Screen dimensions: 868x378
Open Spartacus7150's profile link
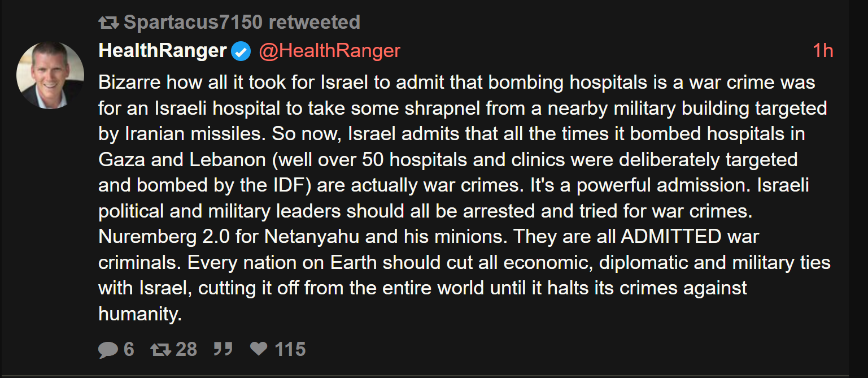193,22
